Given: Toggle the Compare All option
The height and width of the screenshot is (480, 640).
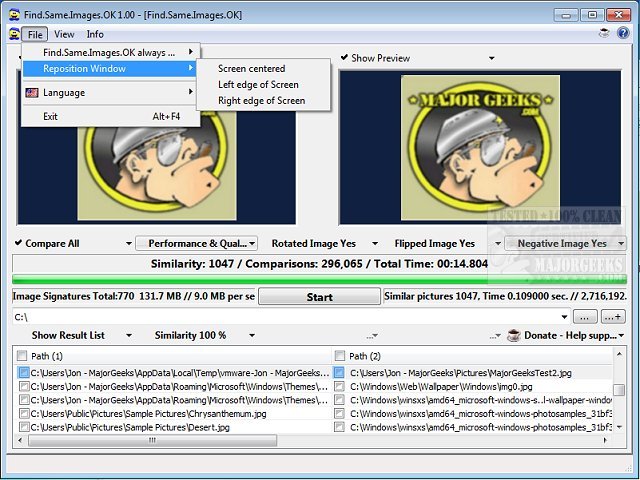Looking at the screenshot, I should [18, 243].
